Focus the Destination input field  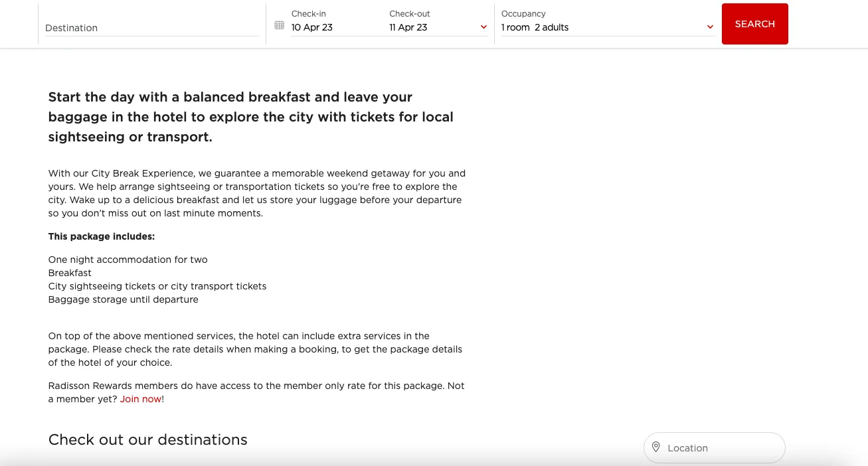[x=151, y=28]
